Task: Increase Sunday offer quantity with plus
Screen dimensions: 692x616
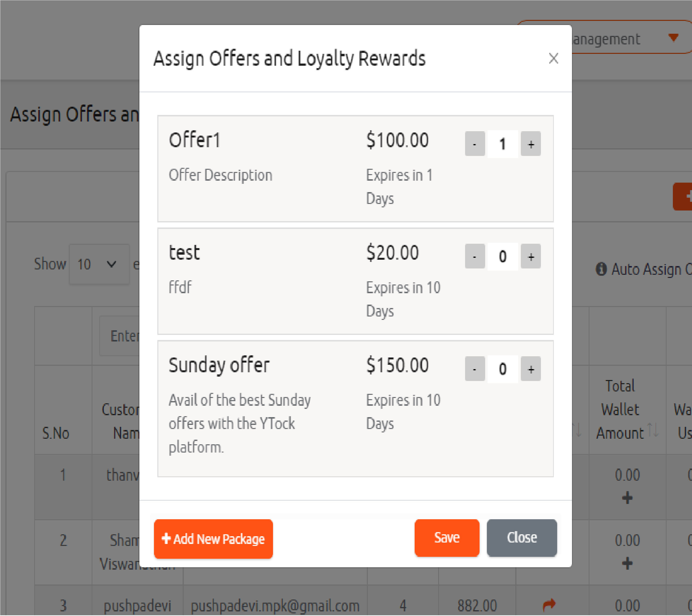Action: point(531,368)
